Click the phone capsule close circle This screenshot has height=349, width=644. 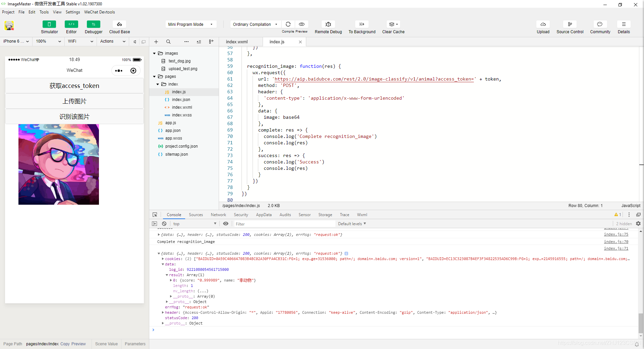point(133,70)
